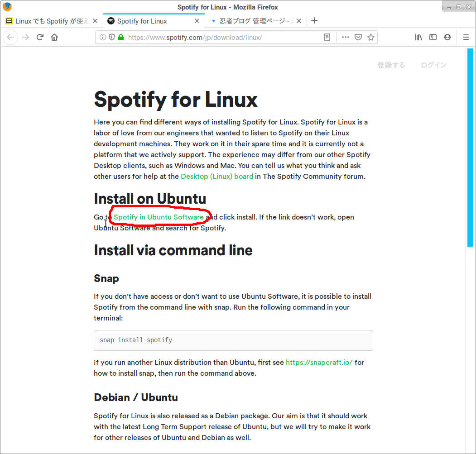This screenshot has width=476, height=454.
Task: Open Spotify in Ubuntu Software link
Action: tap(159, 217)
